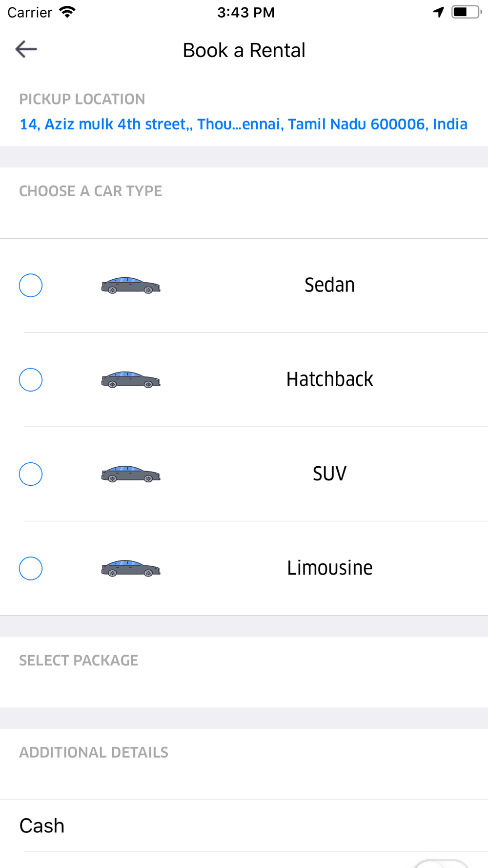Click the Limousine car image
The width and height of the screenshot is (488, 868).
pyautogui.click(x=131, y=569)
